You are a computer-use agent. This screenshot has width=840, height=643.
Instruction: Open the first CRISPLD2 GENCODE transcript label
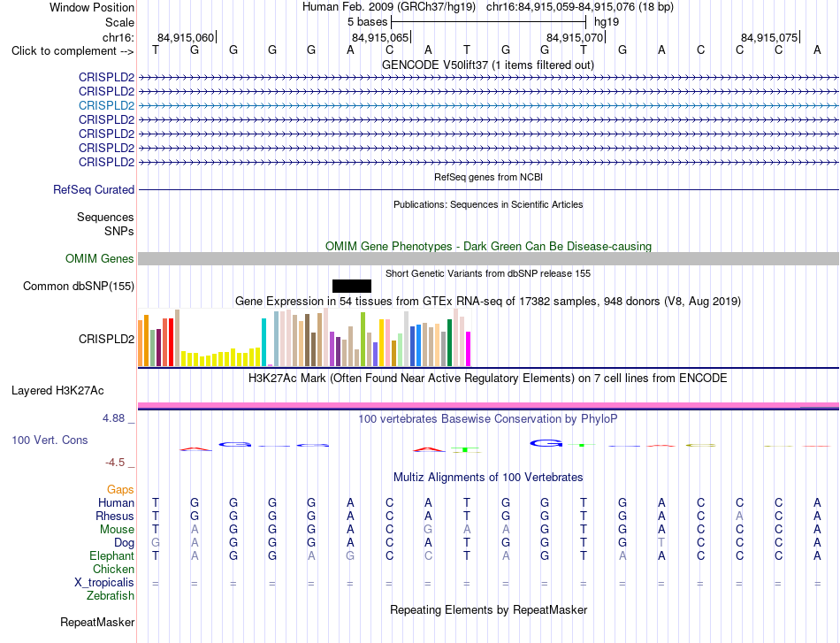[x=106, y=77]
